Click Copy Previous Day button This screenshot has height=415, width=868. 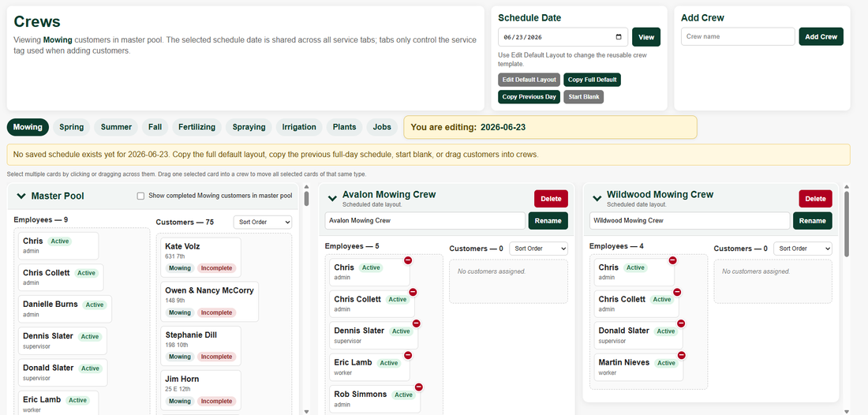pos(529,97)
